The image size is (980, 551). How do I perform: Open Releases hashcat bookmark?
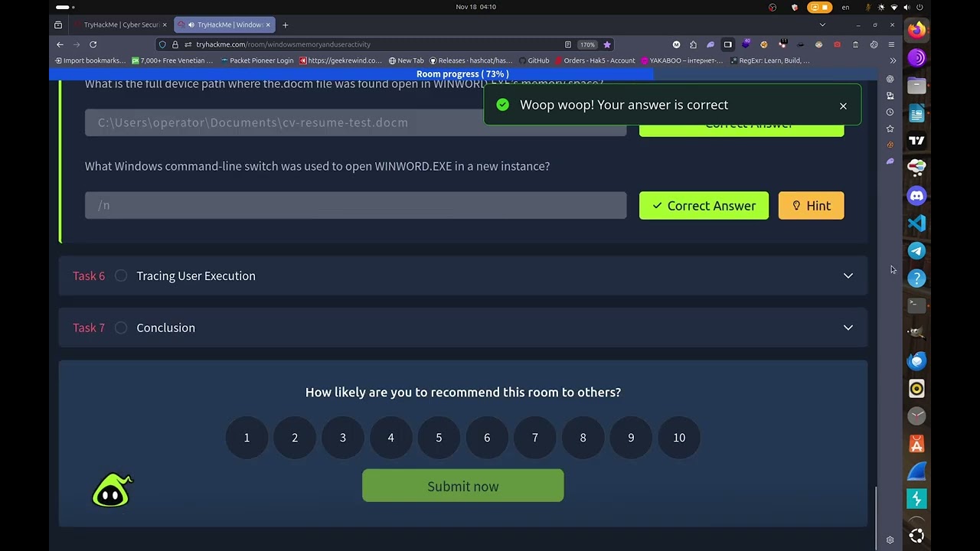point(471,60)
